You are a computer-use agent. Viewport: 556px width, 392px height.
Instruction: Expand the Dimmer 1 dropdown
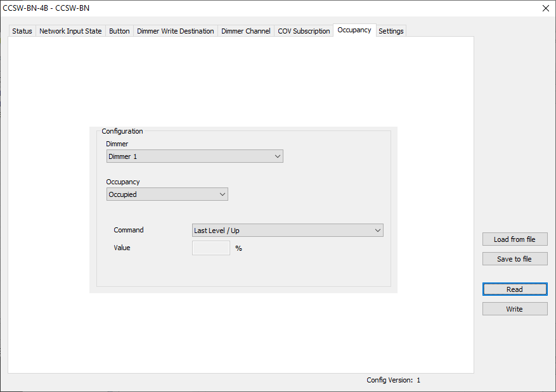195,156
